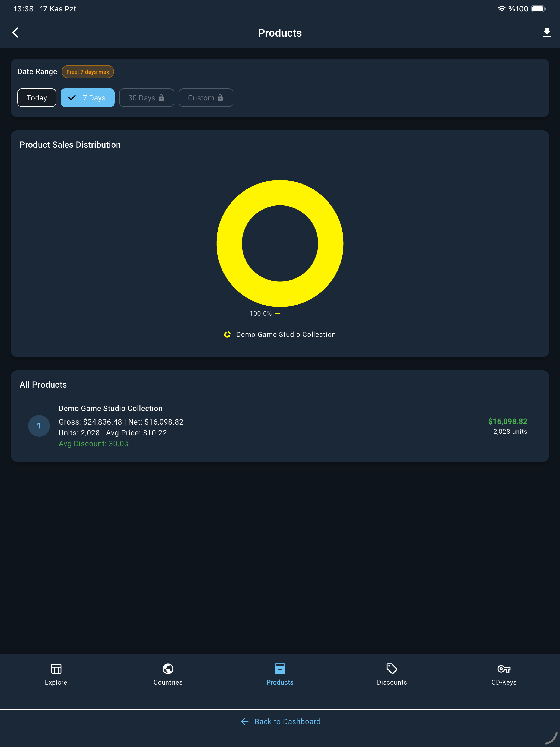
Task: Click the 100.0% chart label
Action: pos(260,314)
